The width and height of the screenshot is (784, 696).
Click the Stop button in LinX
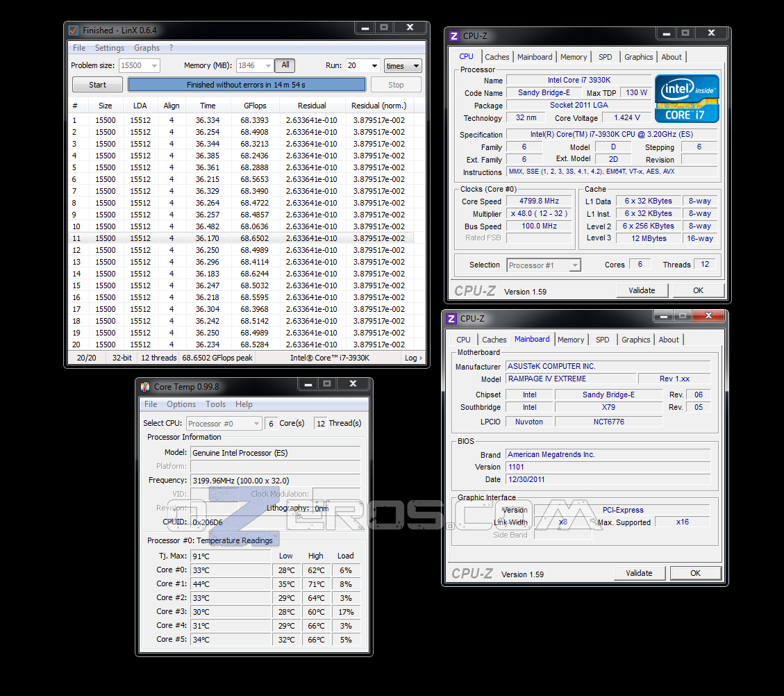pyautogui.click(x=396, y=85)
